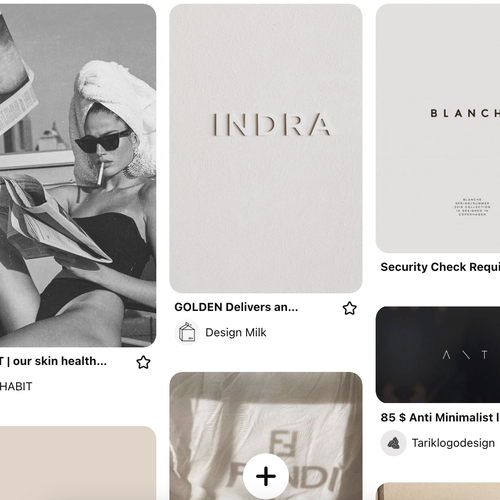Screen dimensions: 500x500
Task: Click the 85 $ Anti Minimalist title
Action: 440,417
